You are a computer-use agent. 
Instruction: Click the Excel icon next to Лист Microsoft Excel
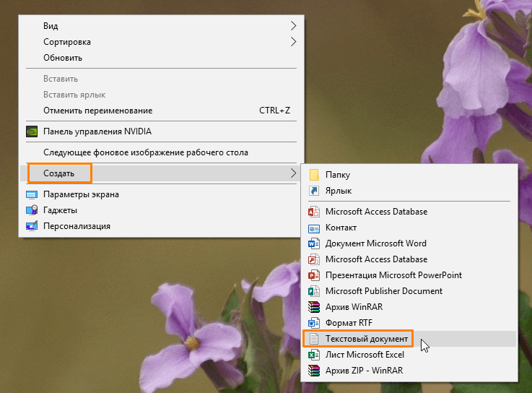[x=314, y=355]
